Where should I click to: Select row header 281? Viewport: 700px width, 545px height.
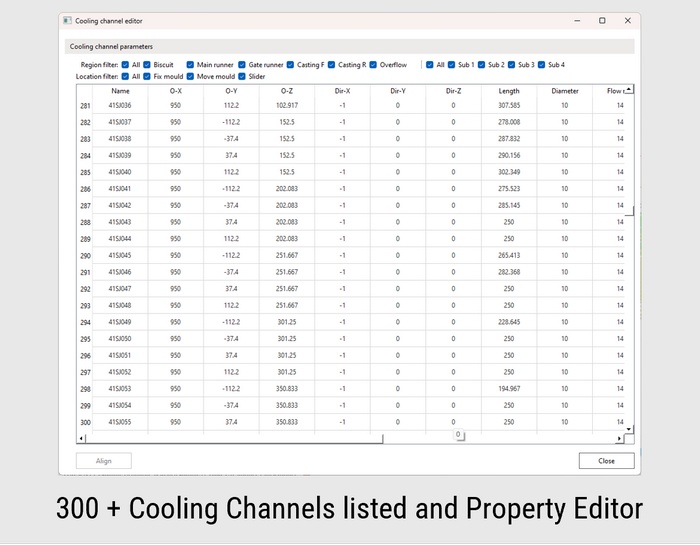click(85, 106)
